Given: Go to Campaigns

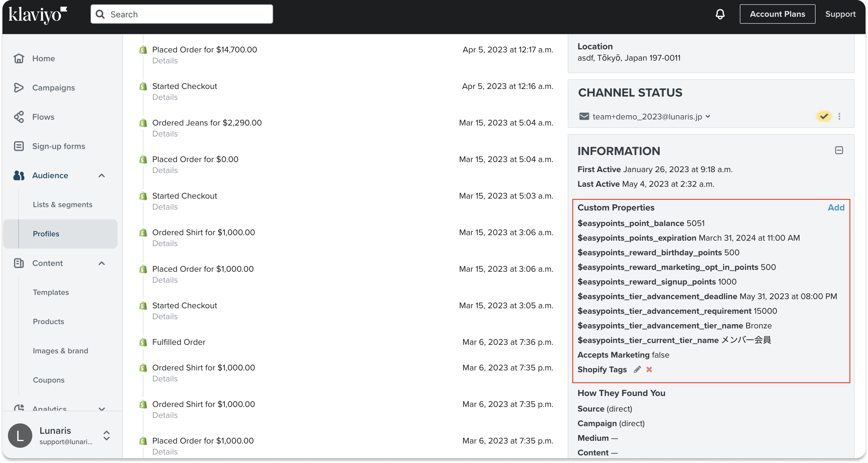Looking at the screenshot, I should click(54, 88).
